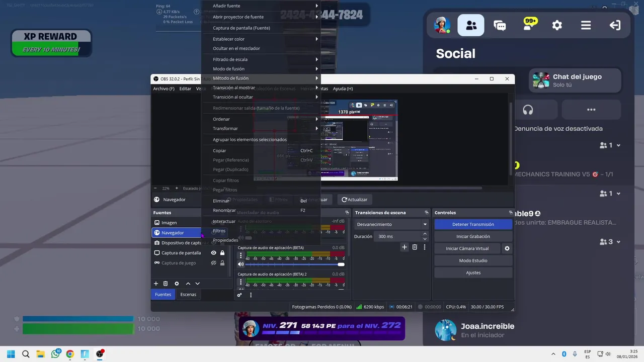Add a new source with the plus icon

(x=156, y=284)
